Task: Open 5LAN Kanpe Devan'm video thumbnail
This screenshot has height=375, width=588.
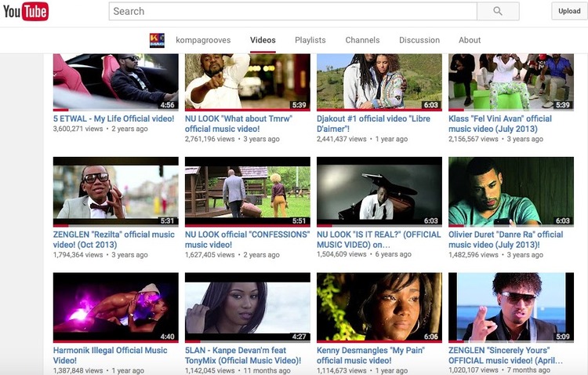Action: (248, 308)
